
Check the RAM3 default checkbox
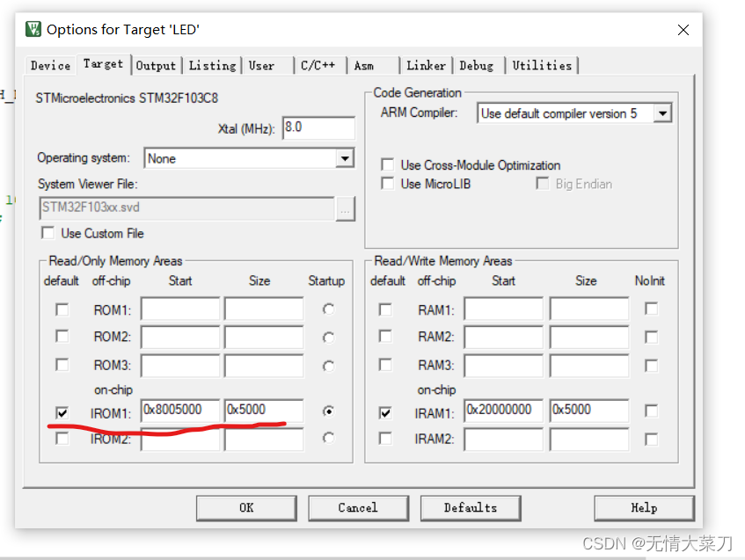pos(385,364)
